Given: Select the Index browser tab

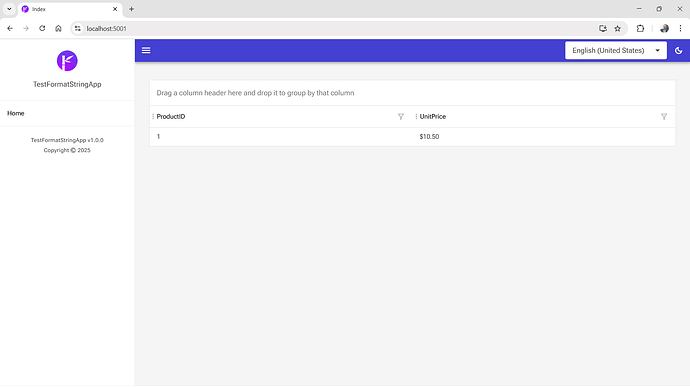Looking at the screenshot, I should click(x=70, y=9).
